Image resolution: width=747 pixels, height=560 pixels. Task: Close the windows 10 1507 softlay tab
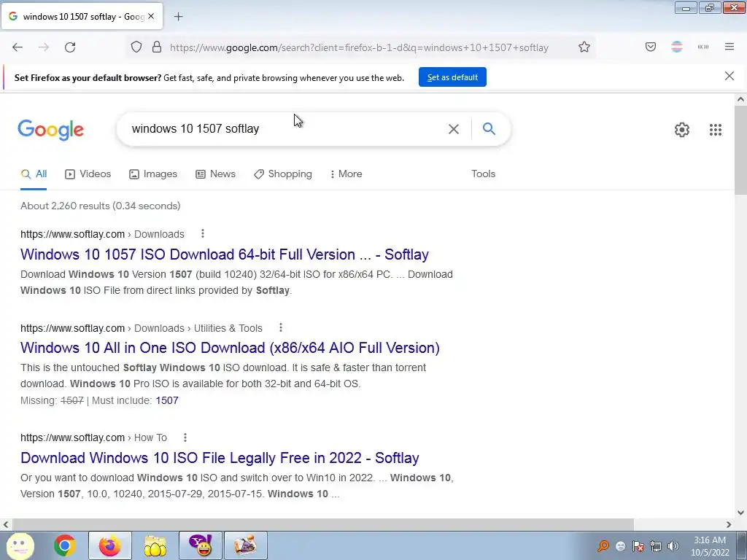pos(151,16)
